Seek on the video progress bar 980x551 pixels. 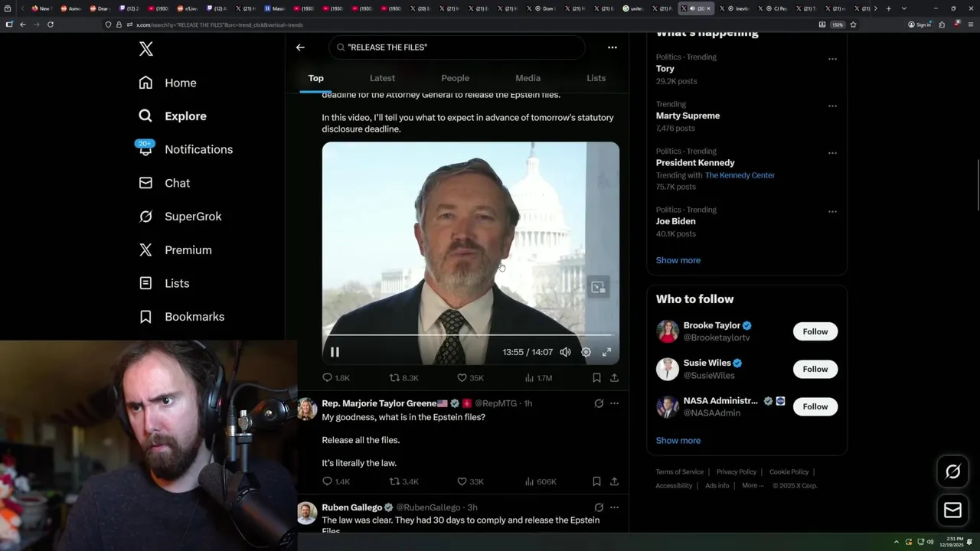pyautogui.click(x=470, y=335)
